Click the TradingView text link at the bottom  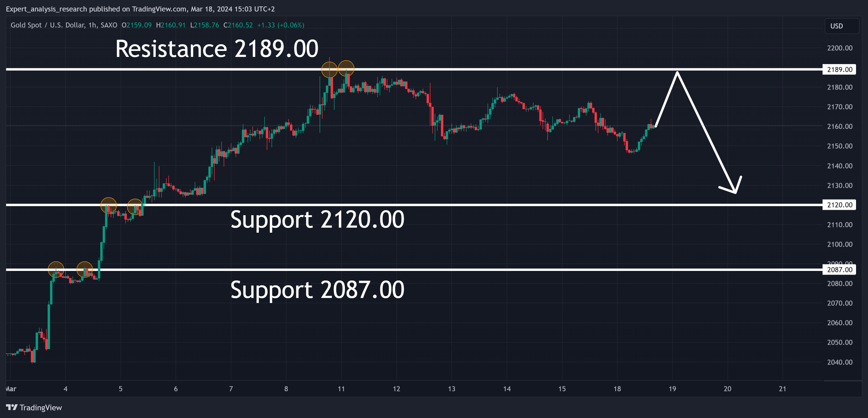coord(41,407)
